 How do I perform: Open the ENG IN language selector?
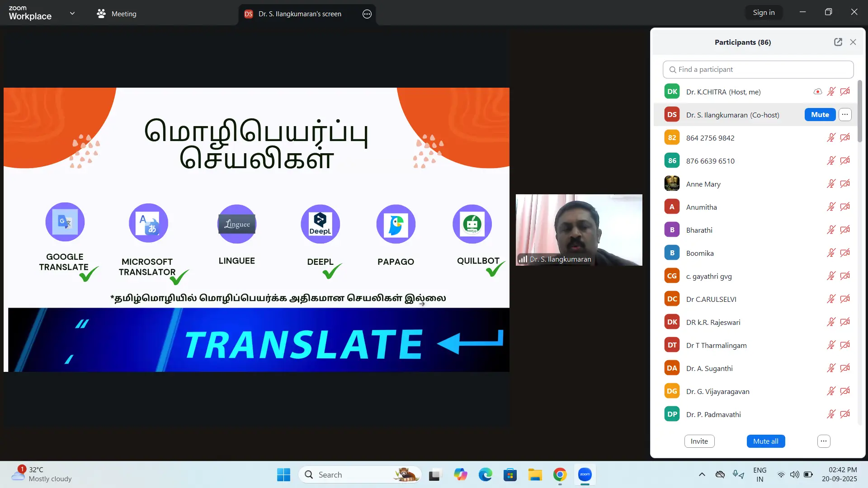click(x=759, y=474)
